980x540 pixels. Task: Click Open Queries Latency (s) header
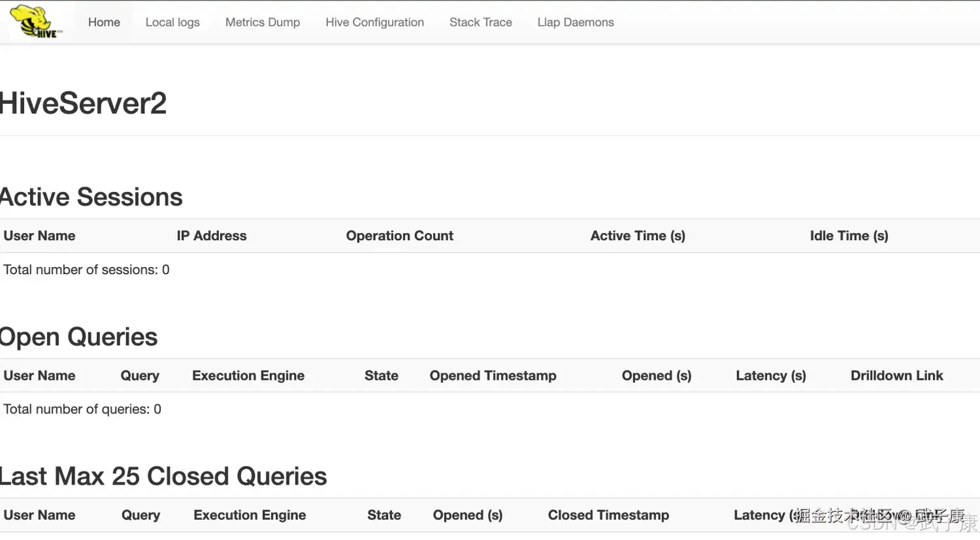coord(771,375)
